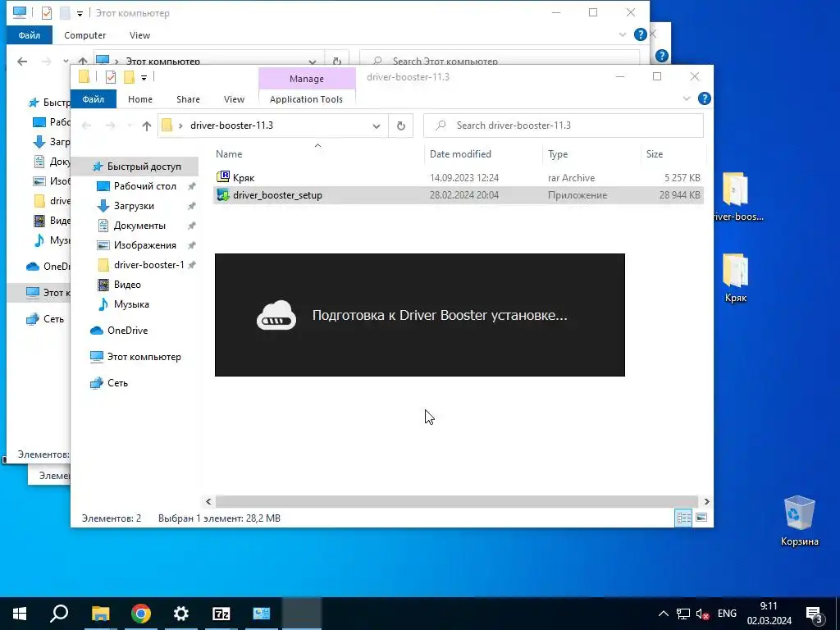This screenshot has width=840, height=630.
Task: Open driver-booster-1 pinned folder in sidebar
Action: point(148,265)
